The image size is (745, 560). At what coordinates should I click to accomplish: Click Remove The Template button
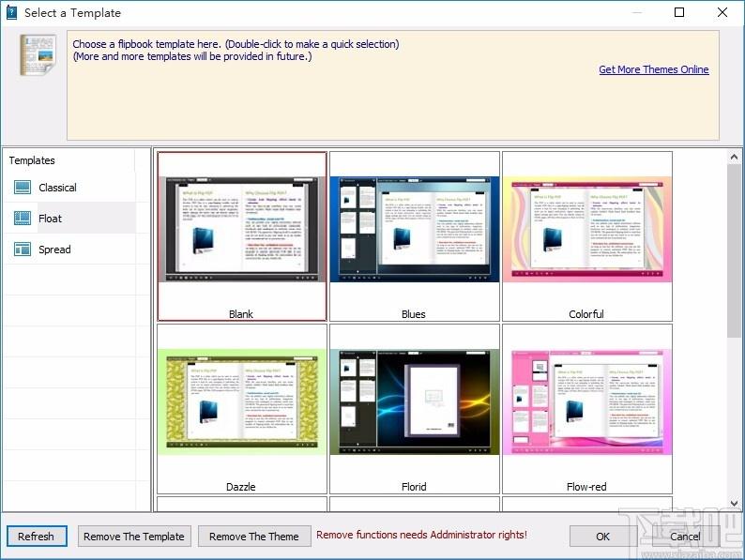click(134, 537)
